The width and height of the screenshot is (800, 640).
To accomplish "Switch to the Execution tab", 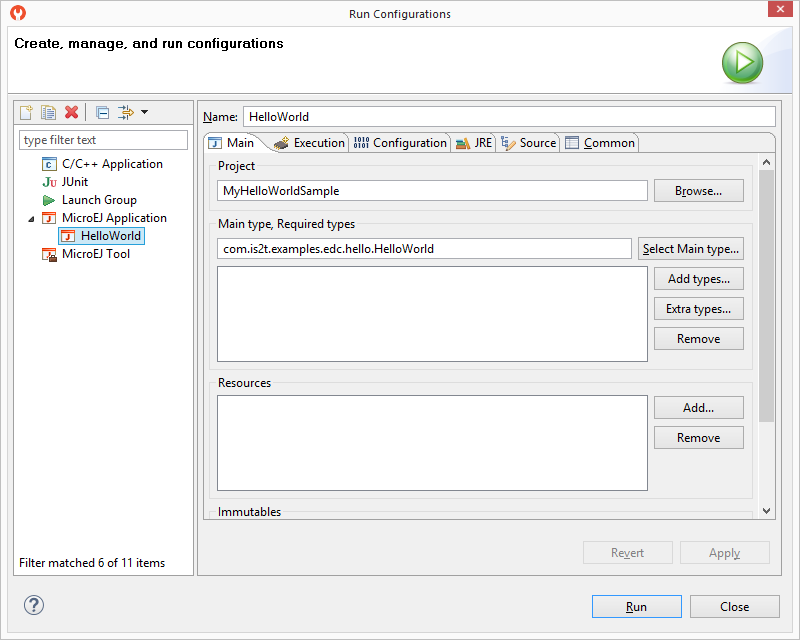I will click(310, 143).
